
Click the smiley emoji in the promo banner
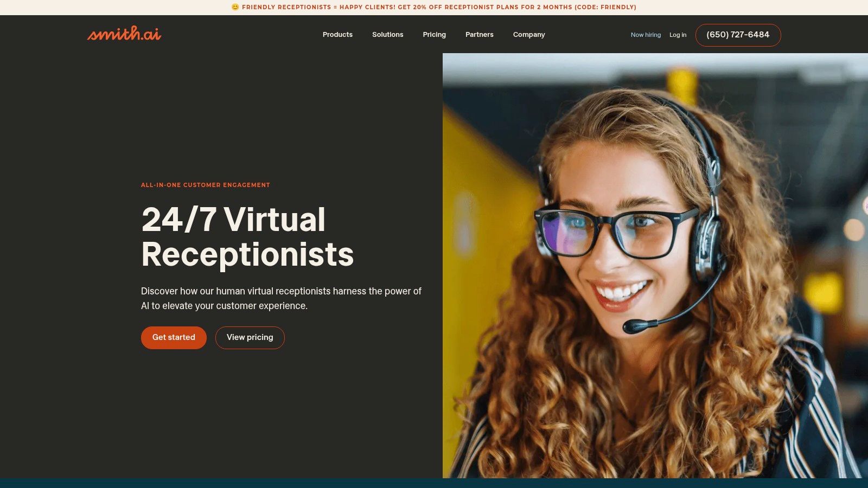[235, 7]
